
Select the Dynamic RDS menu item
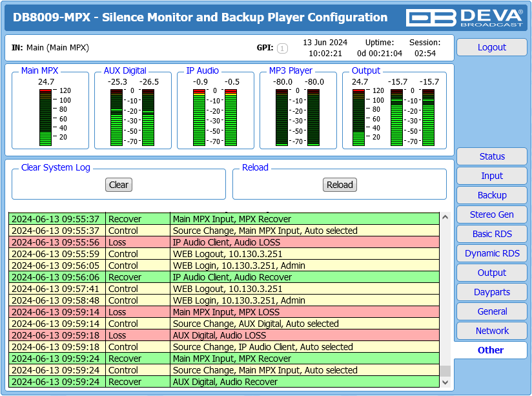(x=491, y=253)
